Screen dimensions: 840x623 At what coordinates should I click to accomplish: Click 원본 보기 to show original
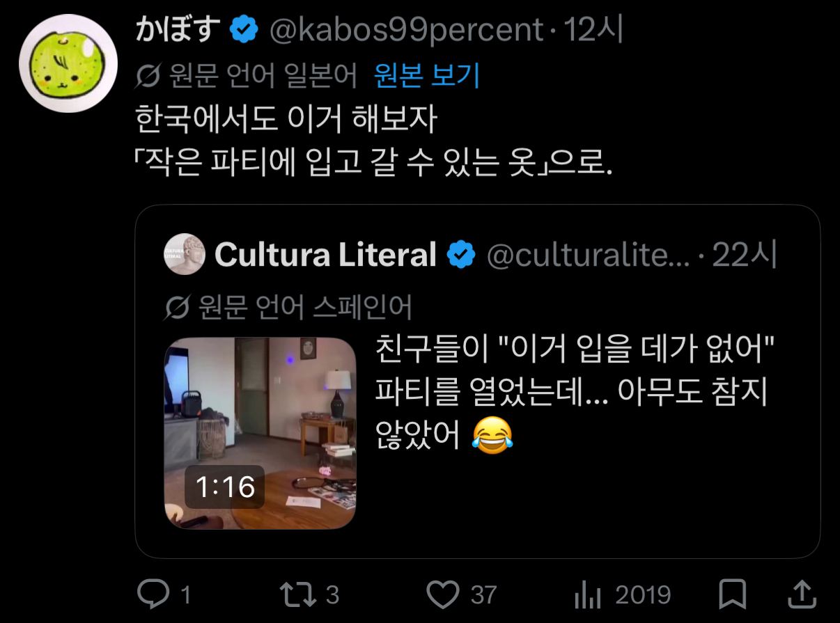tap(426, 76)
